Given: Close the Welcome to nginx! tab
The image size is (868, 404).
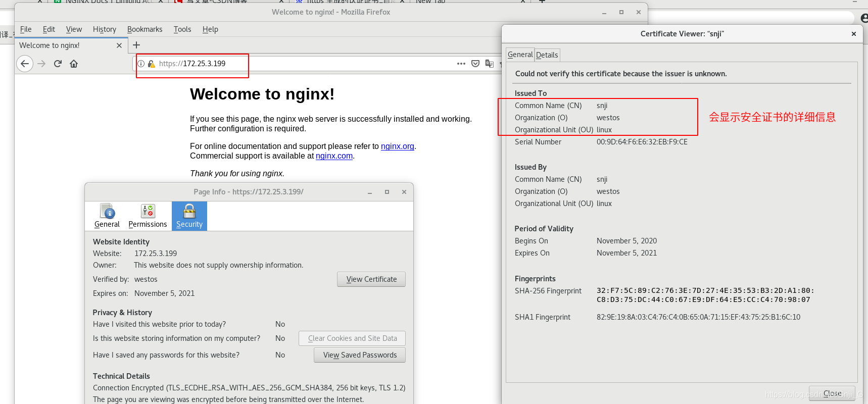Looking at the screenshot, I should click(119, 45).
